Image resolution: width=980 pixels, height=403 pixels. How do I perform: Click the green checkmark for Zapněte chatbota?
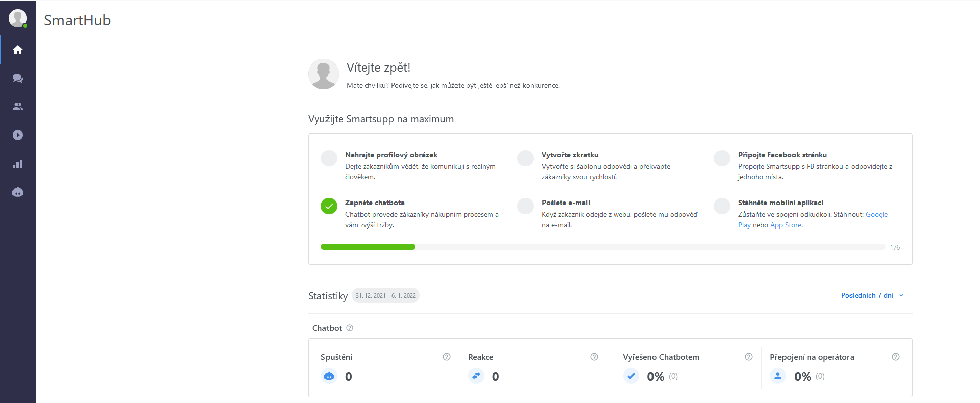pos(329,206)
